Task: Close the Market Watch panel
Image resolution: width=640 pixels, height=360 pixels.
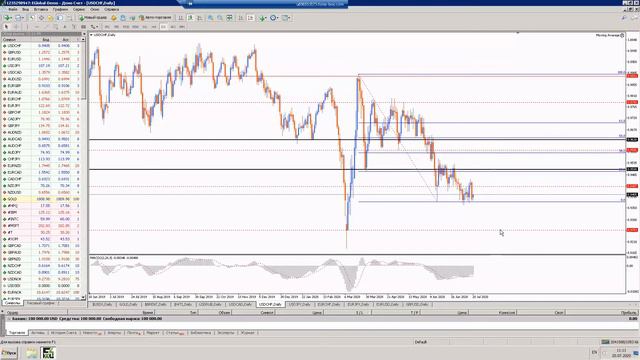Action: pyautogui.click(x=84, y=34)
